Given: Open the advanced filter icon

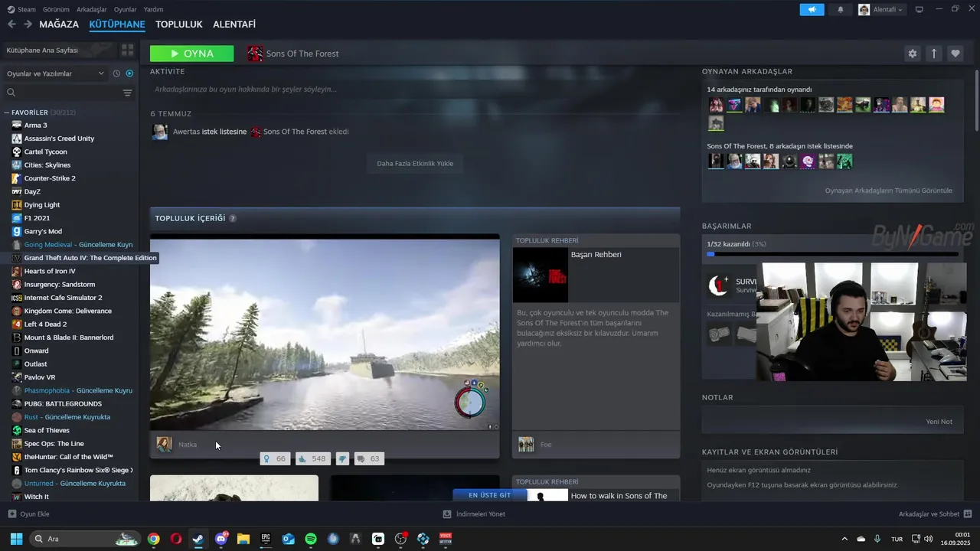Looking at the screenshot, I should pos(128,93).
